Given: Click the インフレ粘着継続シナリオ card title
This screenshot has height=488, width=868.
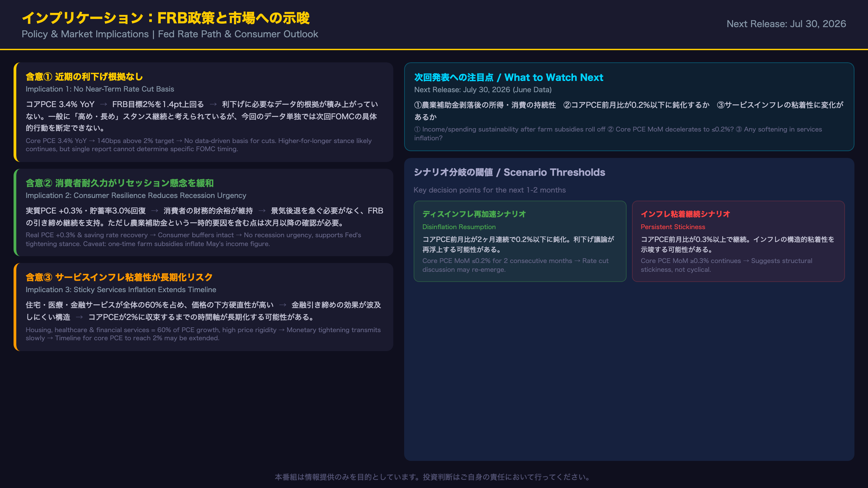Looking at the screenshot, I should 685,214.
